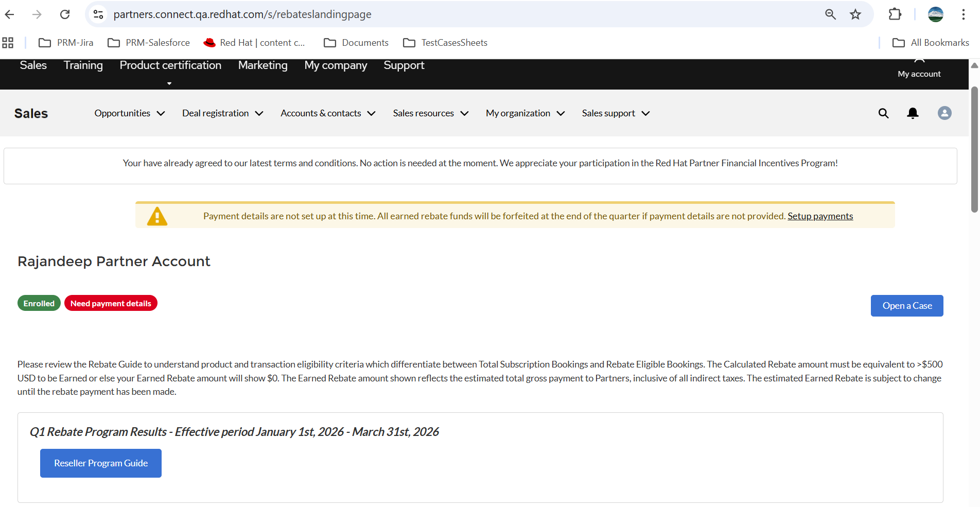Screen dimensions: 980x507
Task: Click the page vertical scrollbar
Action: pos(974,149)
